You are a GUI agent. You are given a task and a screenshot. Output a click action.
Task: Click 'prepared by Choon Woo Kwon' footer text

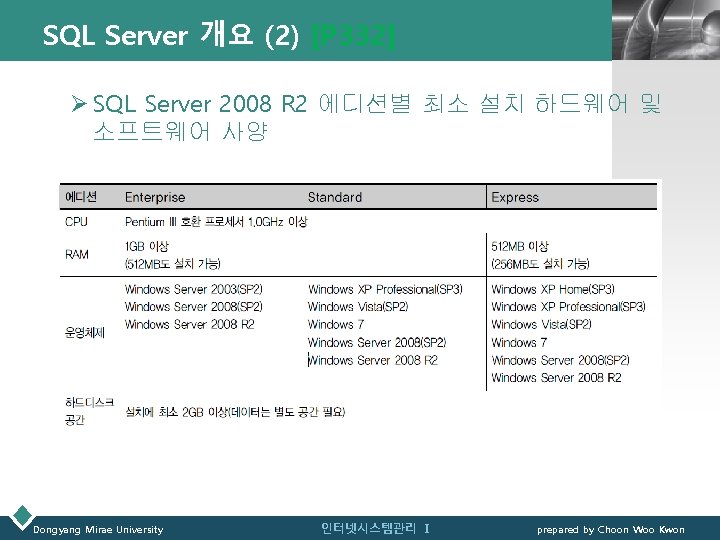(x=611, y=530)
